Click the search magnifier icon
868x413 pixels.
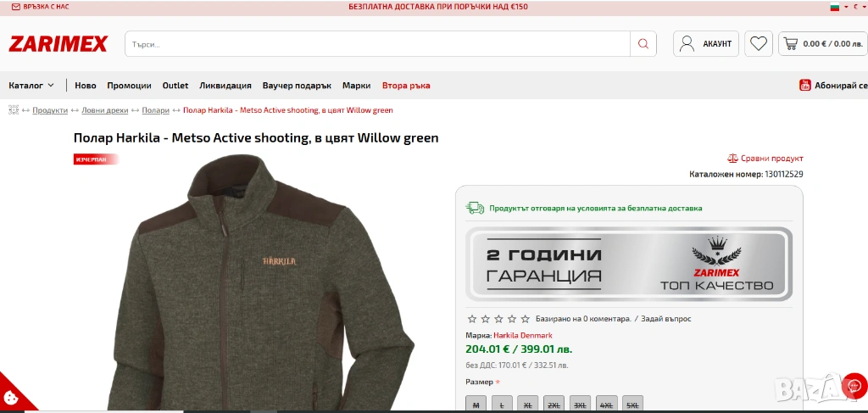point(643,44)
